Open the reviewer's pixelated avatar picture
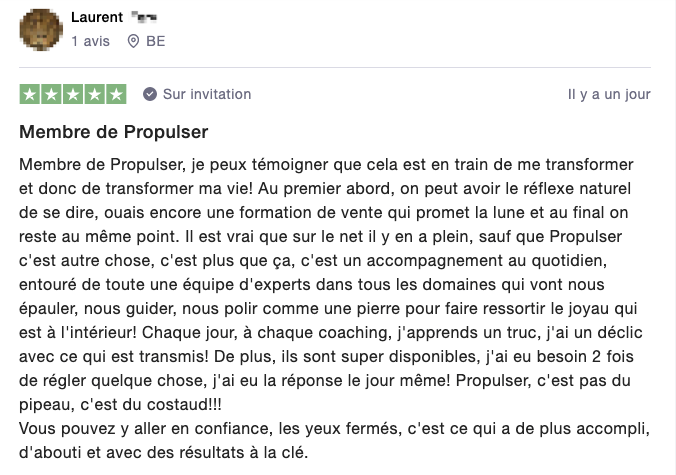 click(41, 29)
